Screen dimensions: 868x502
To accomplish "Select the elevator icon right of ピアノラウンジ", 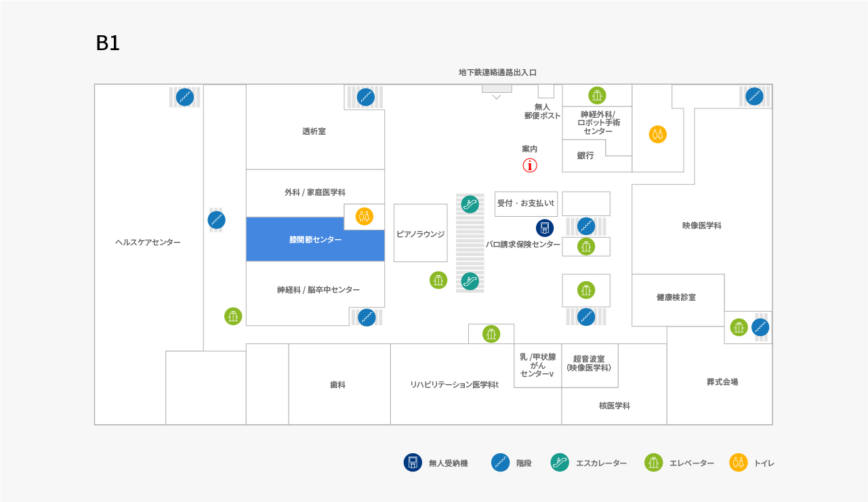I will click(x=438, y=280).
